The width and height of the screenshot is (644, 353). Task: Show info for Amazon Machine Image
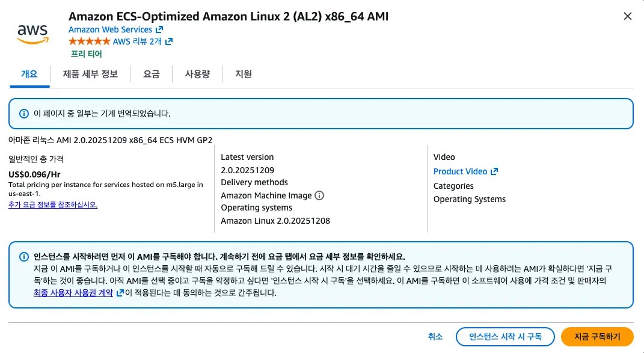click(x=320, y=195)
